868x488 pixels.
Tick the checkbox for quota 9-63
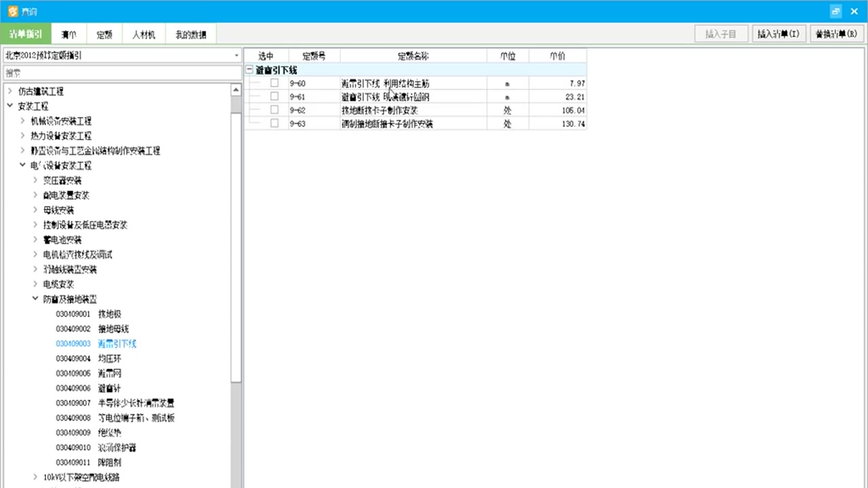click(x=274, y=123)
